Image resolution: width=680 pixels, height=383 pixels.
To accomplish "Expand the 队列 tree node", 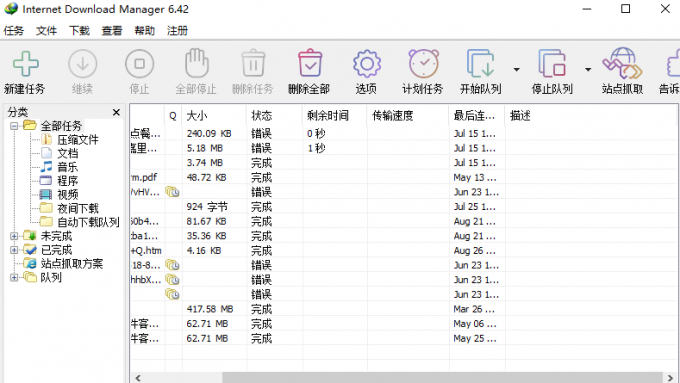I will click(x=14, y=278).
